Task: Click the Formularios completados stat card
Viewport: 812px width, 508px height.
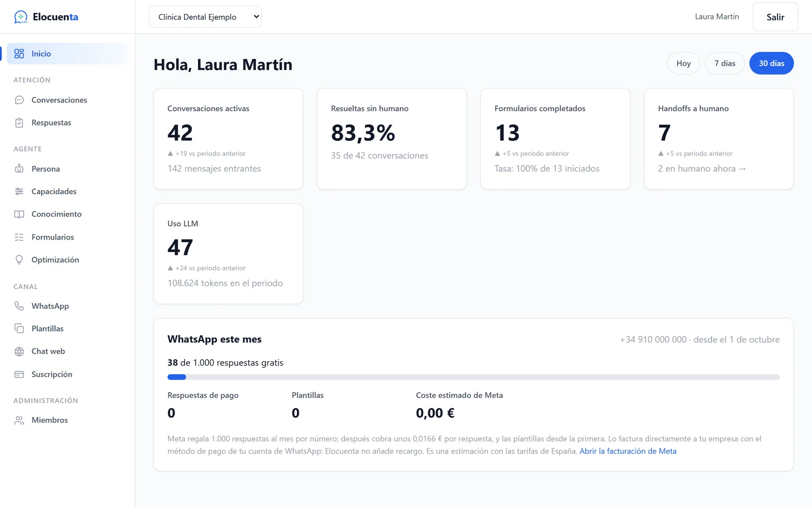Action: coord(555,139)
